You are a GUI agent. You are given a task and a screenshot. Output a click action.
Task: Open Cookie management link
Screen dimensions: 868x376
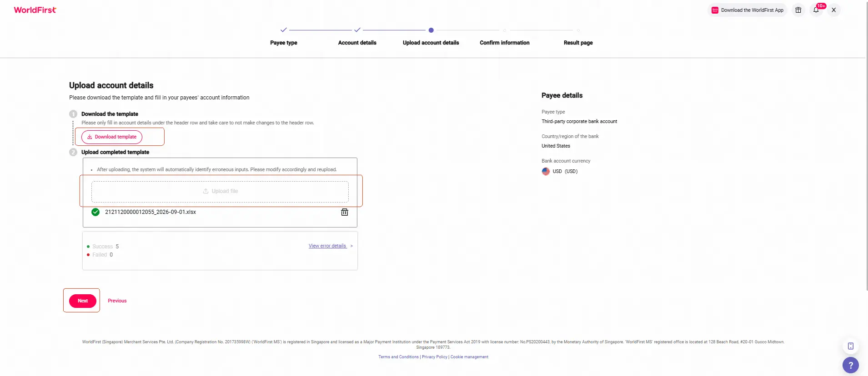(469, 357)
